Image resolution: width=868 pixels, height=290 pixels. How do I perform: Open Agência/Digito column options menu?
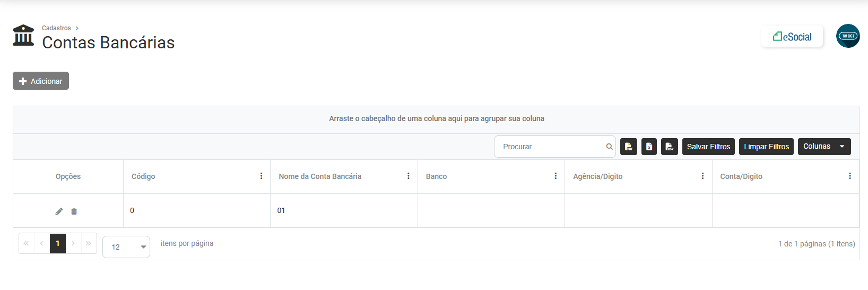(702, 176)
